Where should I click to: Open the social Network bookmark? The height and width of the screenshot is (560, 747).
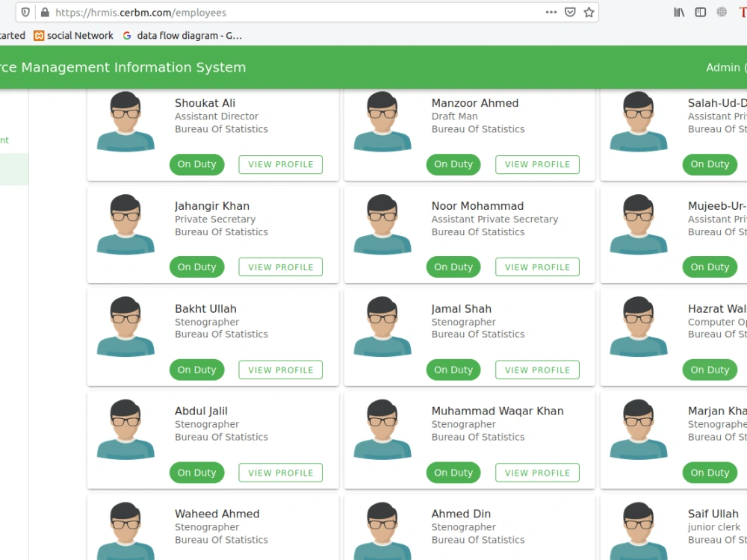[74, 36]
